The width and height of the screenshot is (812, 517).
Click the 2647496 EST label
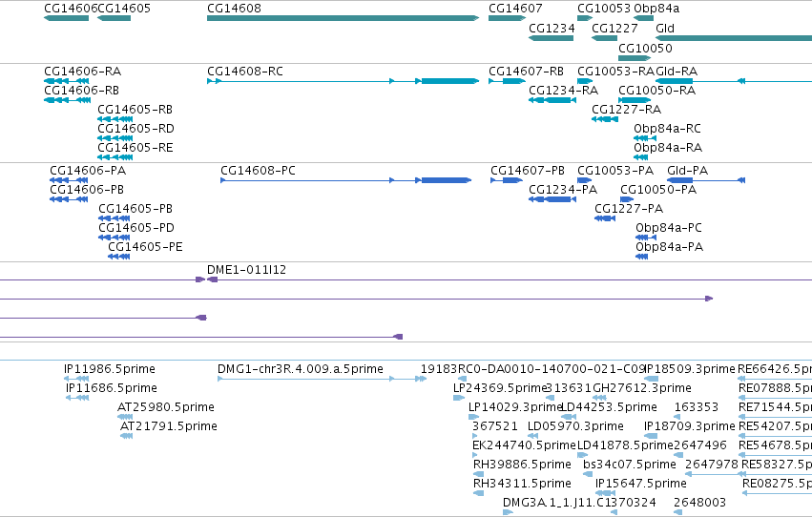point(700,446)
